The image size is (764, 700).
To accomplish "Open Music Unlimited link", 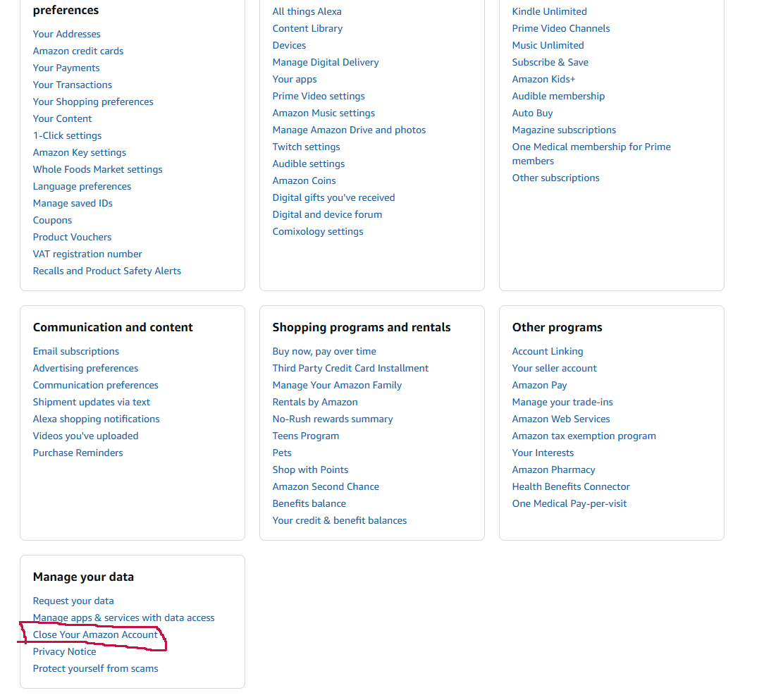I will point(548,45).
